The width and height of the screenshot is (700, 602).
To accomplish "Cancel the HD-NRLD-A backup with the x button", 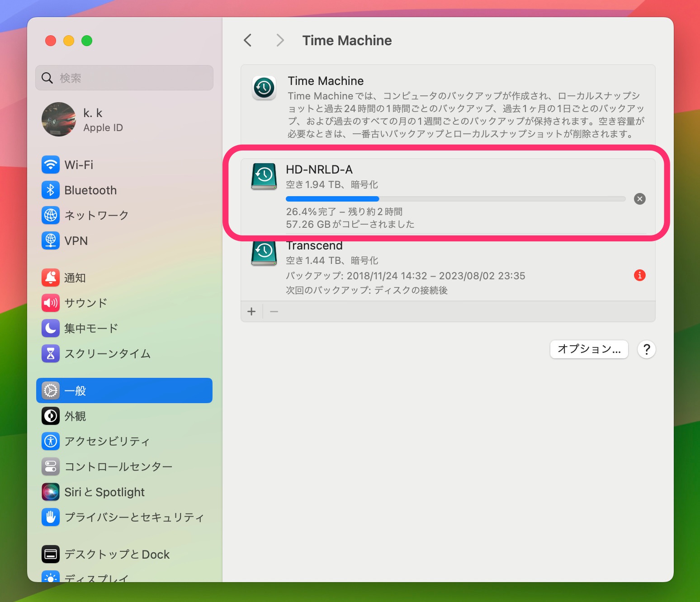I will coord(640,199).
